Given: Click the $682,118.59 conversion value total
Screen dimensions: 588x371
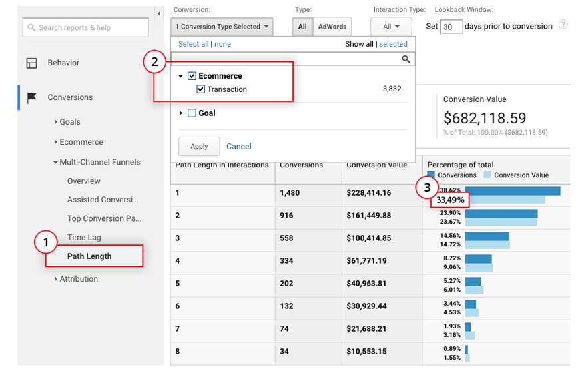Looking at the screenshot, I should (x=485, y=118).
